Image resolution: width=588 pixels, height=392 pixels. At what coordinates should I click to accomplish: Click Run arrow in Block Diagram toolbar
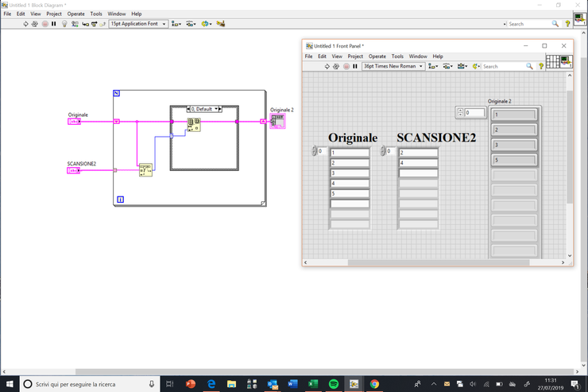[x=25, y=24]
